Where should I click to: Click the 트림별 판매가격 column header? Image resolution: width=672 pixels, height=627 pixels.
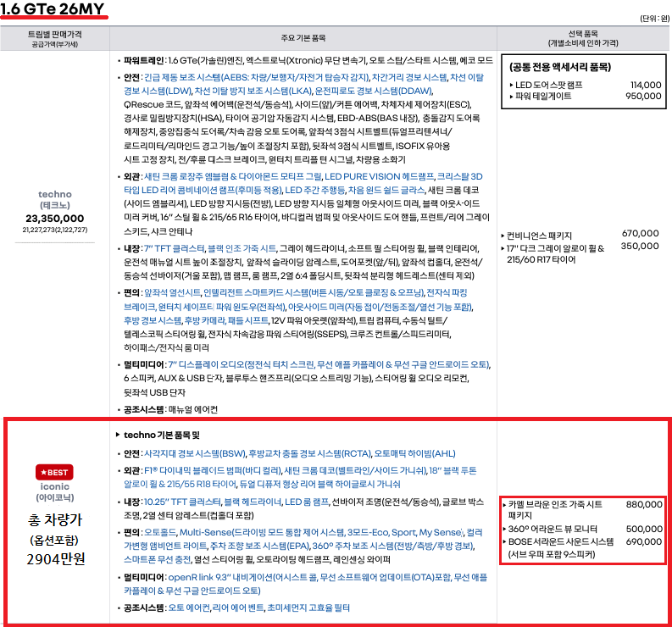point(55,34)
